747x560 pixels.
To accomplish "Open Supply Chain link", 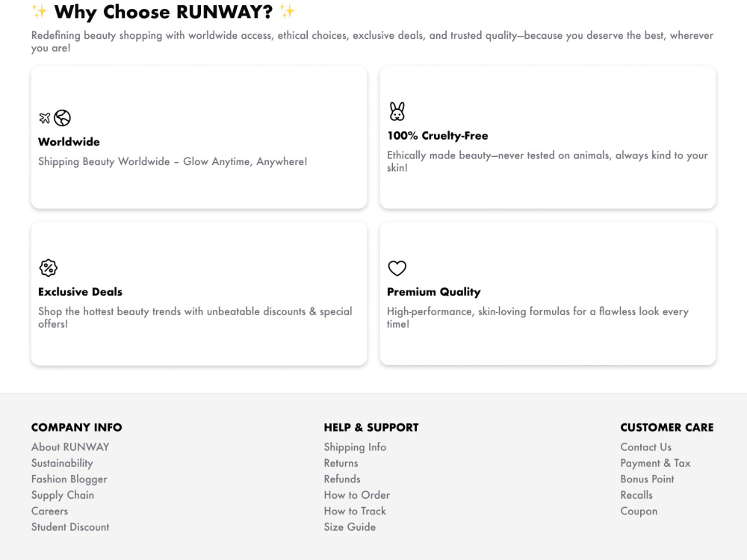I will tap(63, 495).
